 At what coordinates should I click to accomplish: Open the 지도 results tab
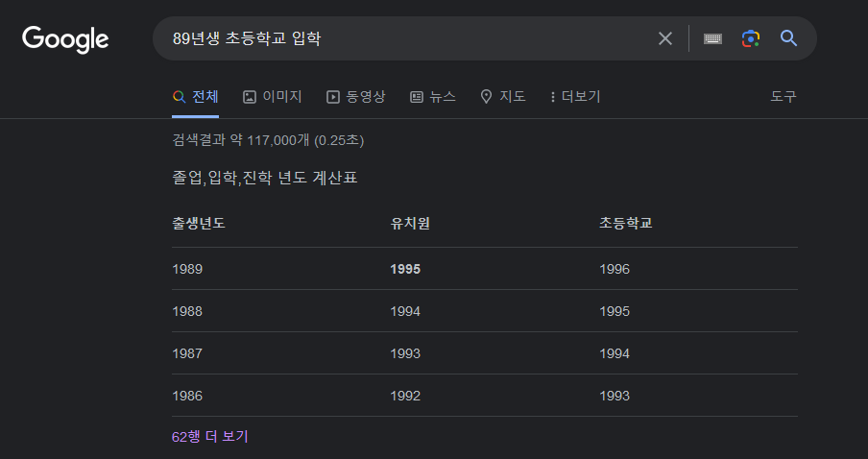[x=503, y=96]
